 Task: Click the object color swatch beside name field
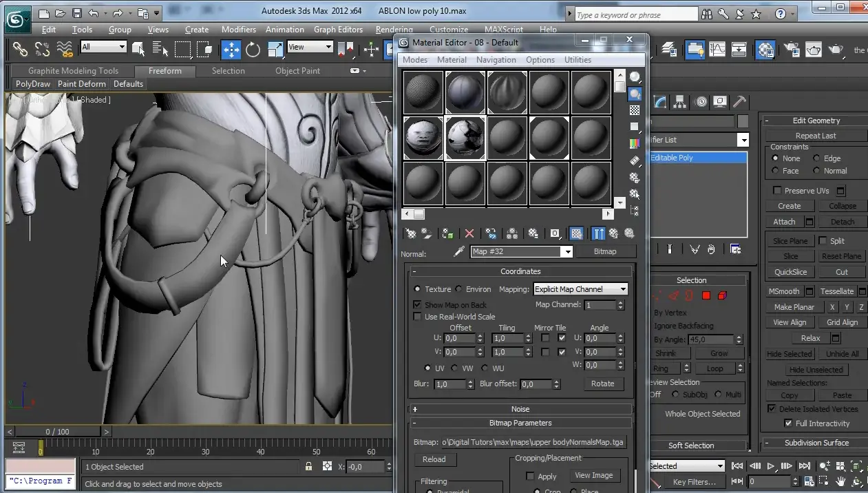tap(743, 121)
